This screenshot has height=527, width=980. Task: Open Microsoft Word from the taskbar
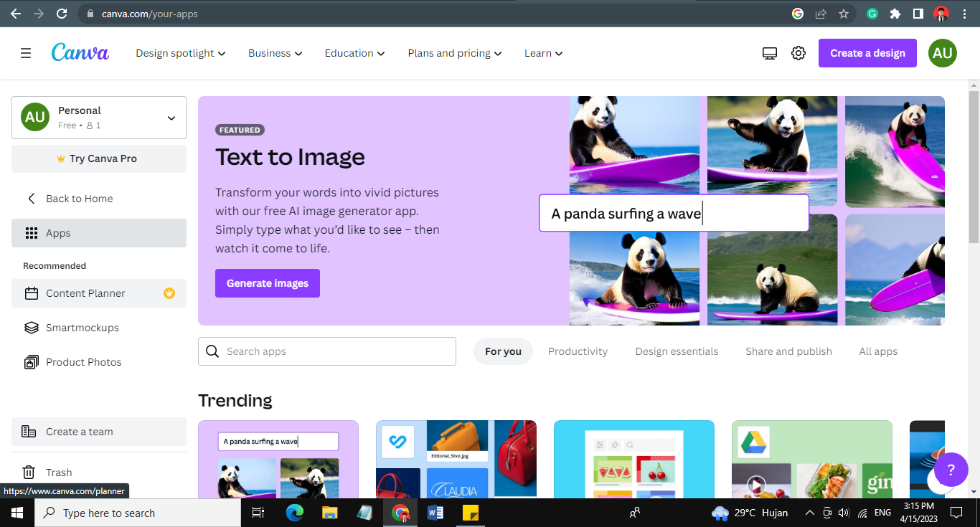click(x=435, y=512)
